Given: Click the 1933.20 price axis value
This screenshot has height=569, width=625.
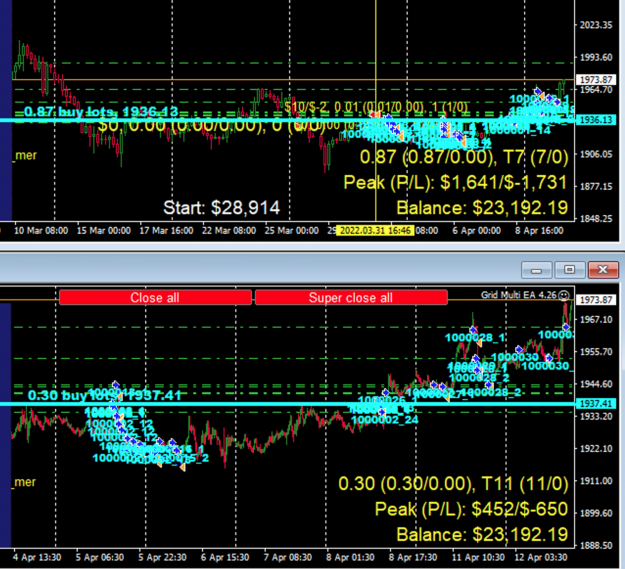Looking at the screenshot, I should 596,416.
